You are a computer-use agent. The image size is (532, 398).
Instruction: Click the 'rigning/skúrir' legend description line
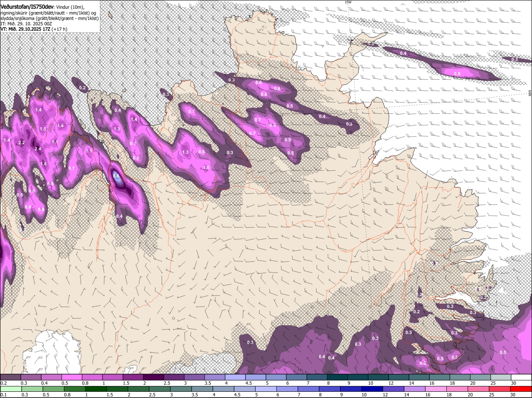point(48,13)
